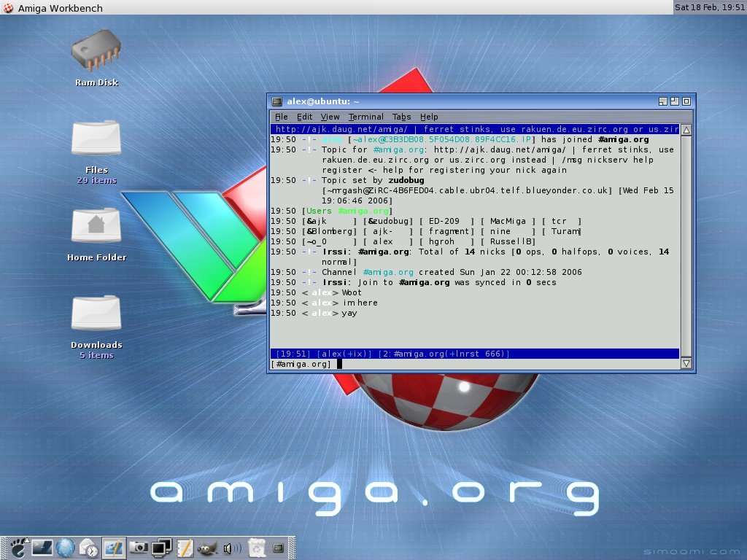Click the nick '&Blomberg' in the users list
The height and width of the screenshot is (560, 747).
tap(329, 231)
